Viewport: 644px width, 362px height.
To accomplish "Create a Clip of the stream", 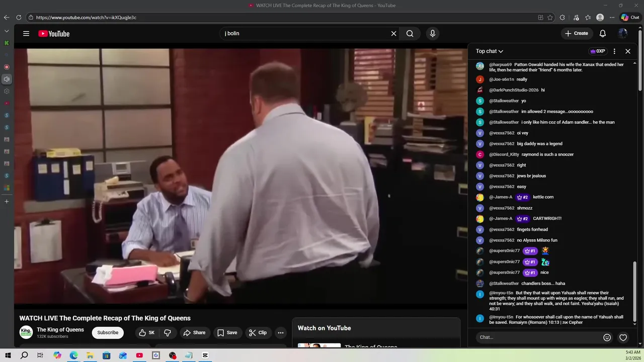I will (258, 332).
